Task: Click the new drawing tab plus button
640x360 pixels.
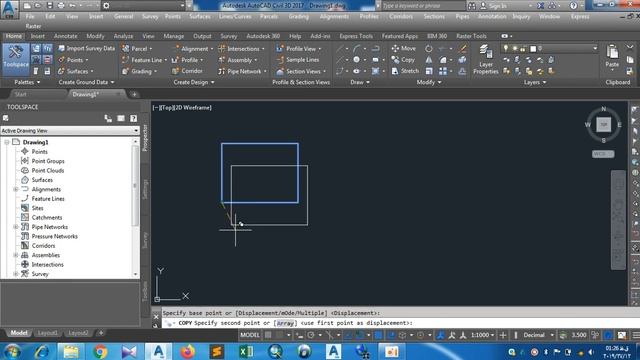Action: pyautogui.click(x=134, y=94)
